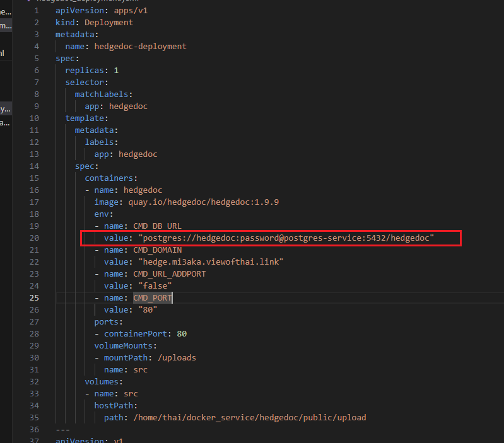The image size is (504, 443).
Task: Click replicas value '1' on line 6
Action: pos(116,71)
